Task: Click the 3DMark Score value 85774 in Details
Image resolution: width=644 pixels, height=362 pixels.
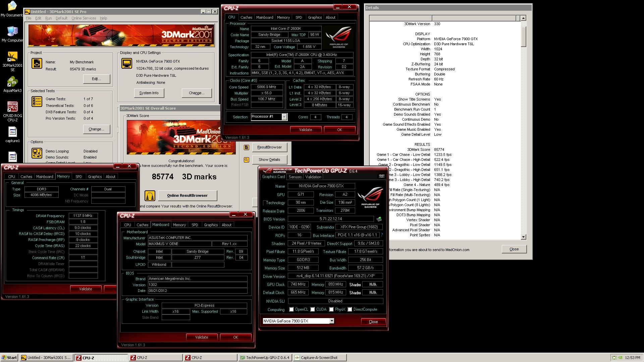Action: pos(439,150)
